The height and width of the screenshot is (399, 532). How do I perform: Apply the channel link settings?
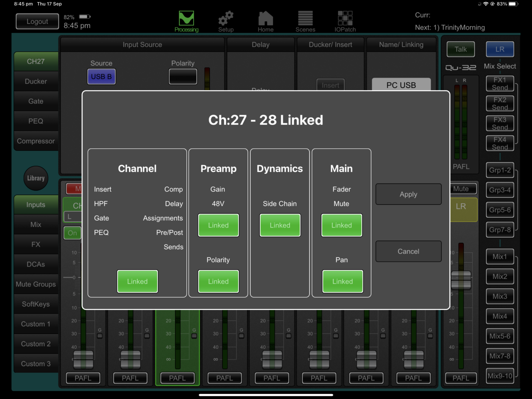(408, 194)
